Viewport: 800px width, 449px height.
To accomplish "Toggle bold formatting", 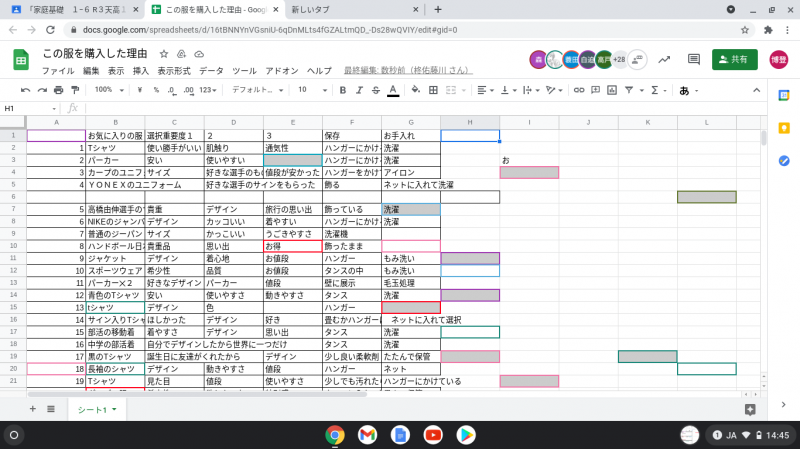I will point(342,90).
